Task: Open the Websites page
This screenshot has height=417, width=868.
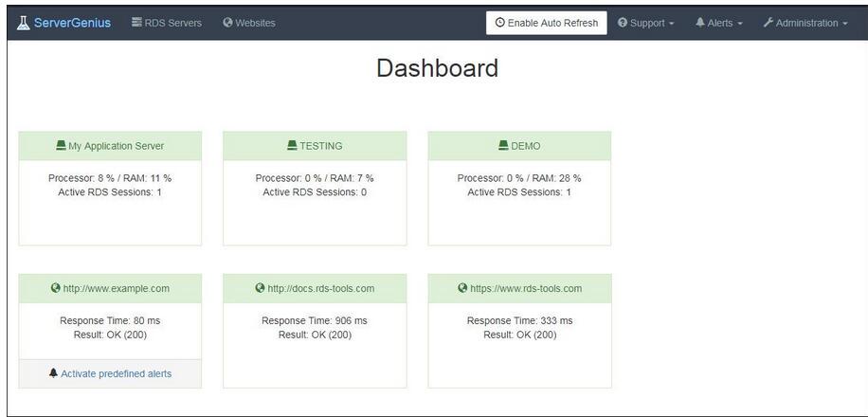Action: tap(249, 23)
